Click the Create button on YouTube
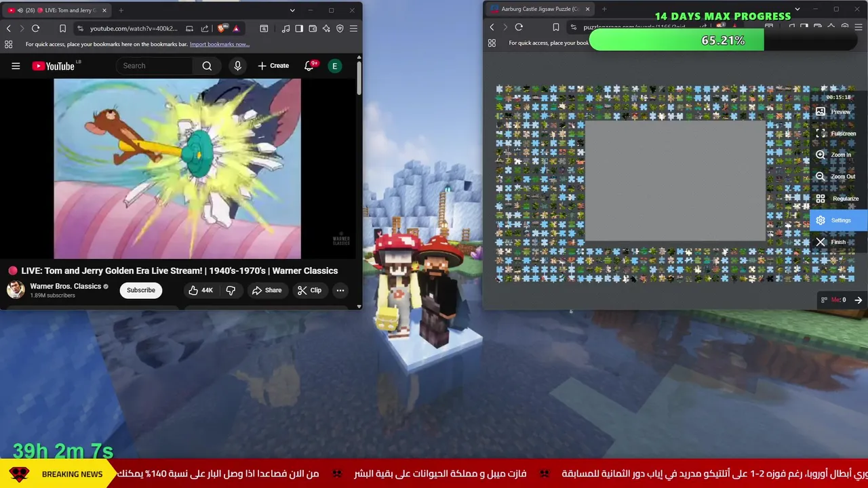Viewport: 868px width, 488px height. pyautogui.click(x=273, y=66)
